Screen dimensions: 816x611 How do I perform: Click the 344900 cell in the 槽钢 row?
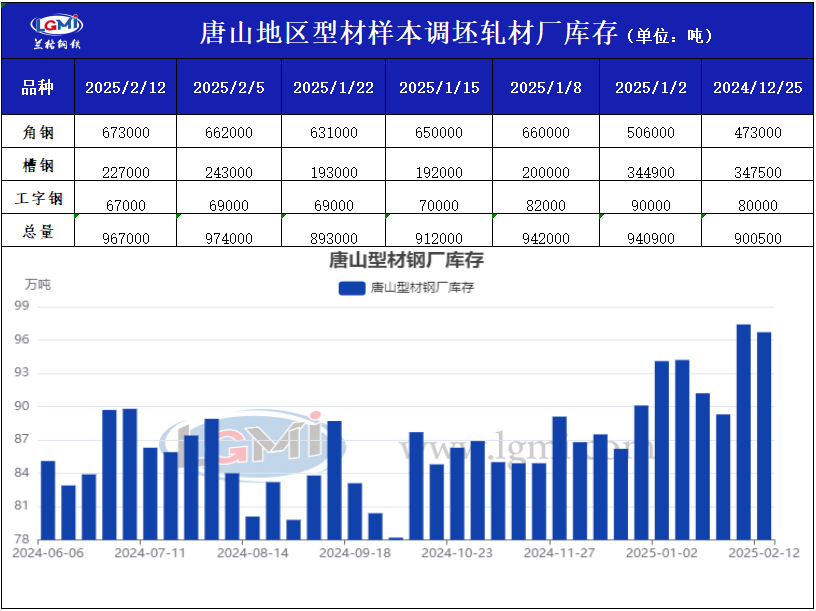pos(650,172)
